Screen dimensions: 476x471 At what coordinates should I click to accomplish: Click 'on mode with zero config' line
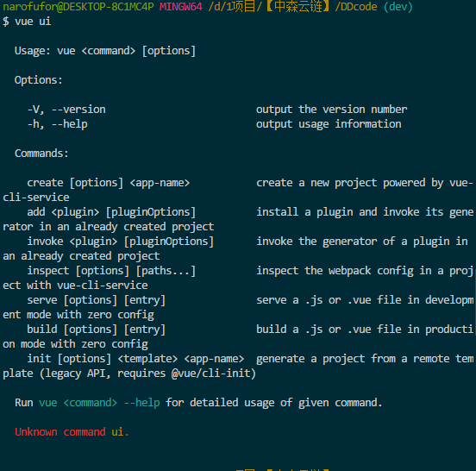click(x=75, y=344)
